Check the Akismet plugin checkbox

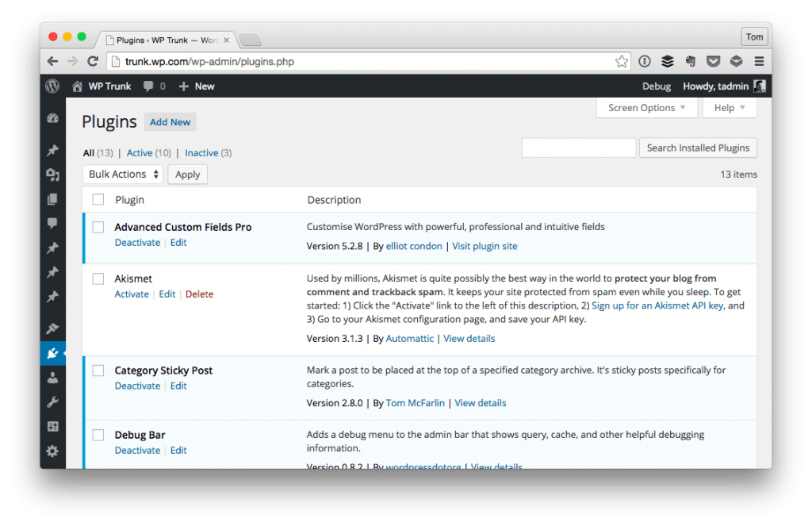(98, 278)
